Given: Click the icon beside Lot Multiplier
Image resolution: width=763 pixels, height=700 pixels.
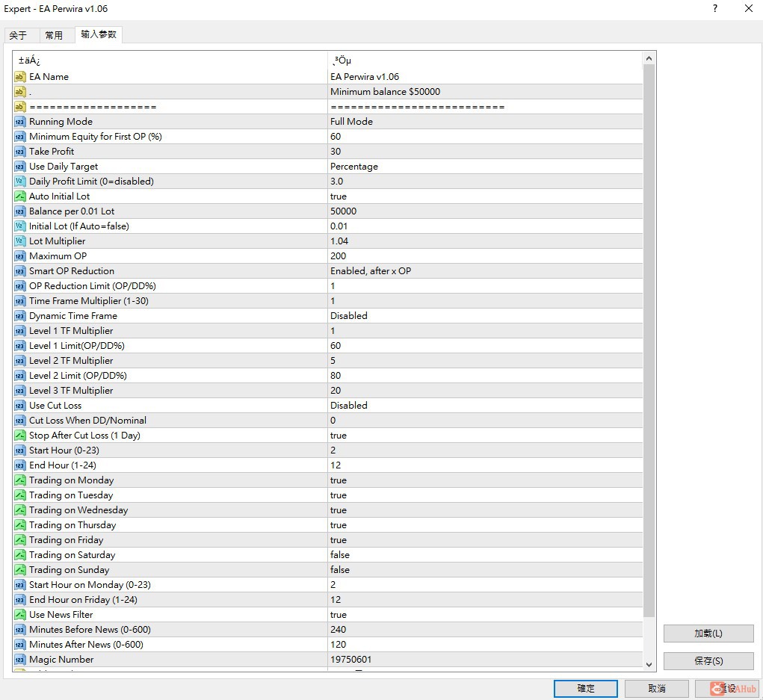Looking at the screenshot, I should [x=19, y=241].
